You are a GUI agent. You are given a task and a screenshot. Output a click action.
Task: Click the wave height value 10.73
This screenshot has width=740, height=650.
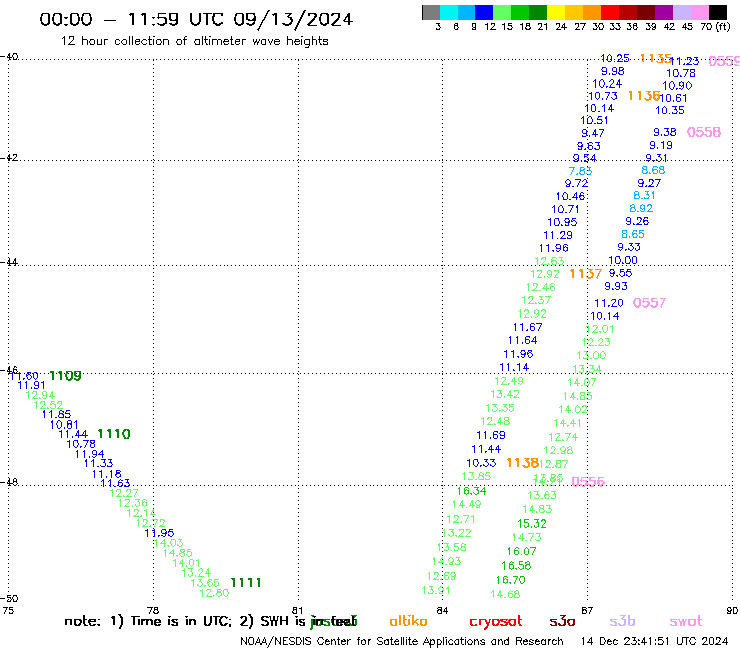[x=603, y=96]
